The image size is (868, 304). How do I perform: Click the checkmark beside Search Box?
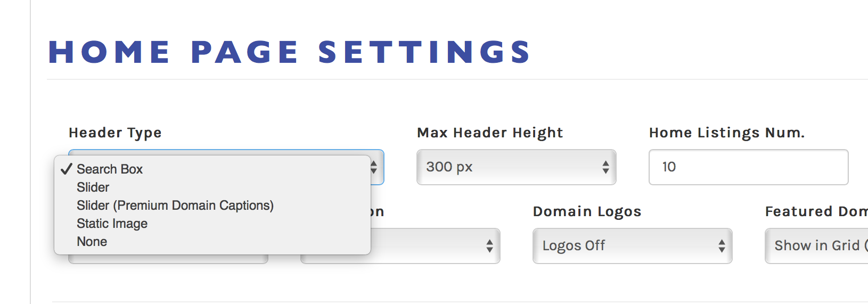pos(67,169)
